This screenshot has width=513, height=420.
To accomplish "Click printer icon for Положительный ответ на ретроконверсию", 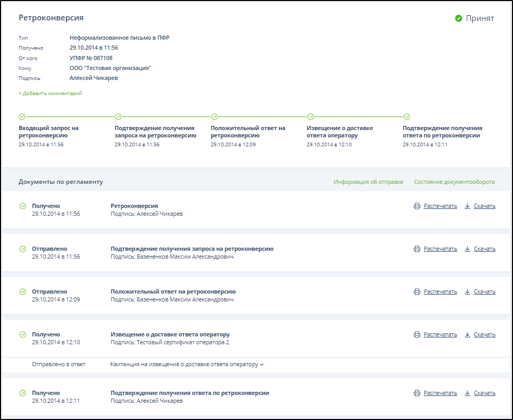I will pyautogui.click(x=417, y=292).
